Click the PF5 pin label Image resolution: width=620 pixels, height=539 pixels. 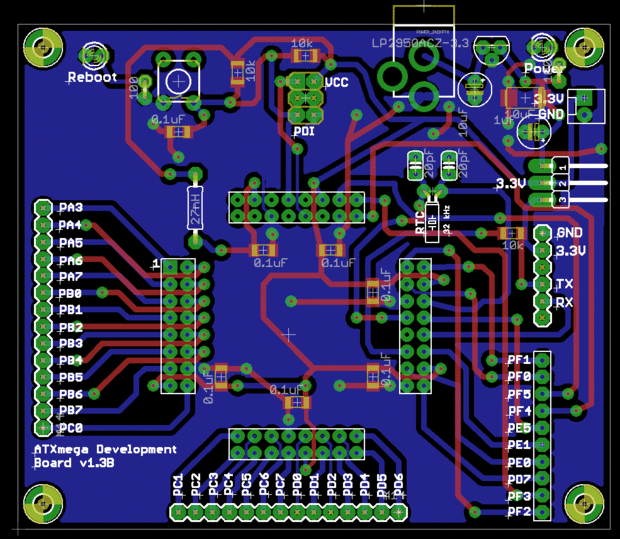pos(519,394)
